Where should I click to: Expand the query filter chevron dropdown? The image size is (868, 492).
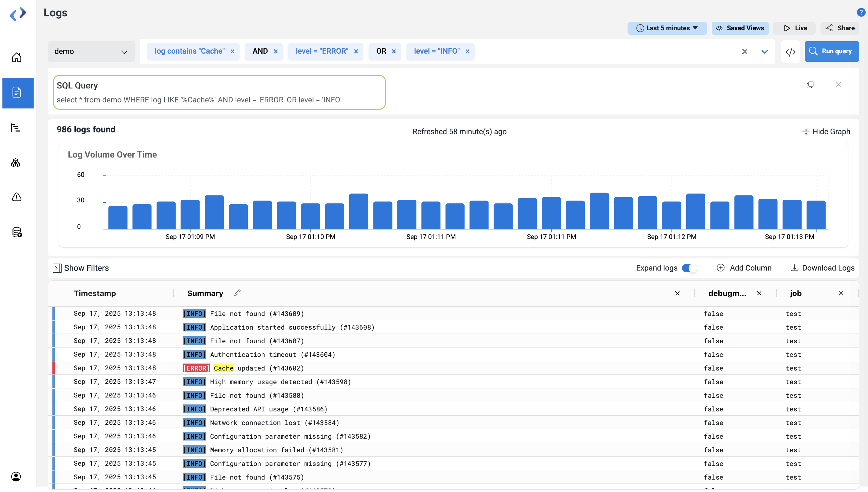click(x=765, y=52)
